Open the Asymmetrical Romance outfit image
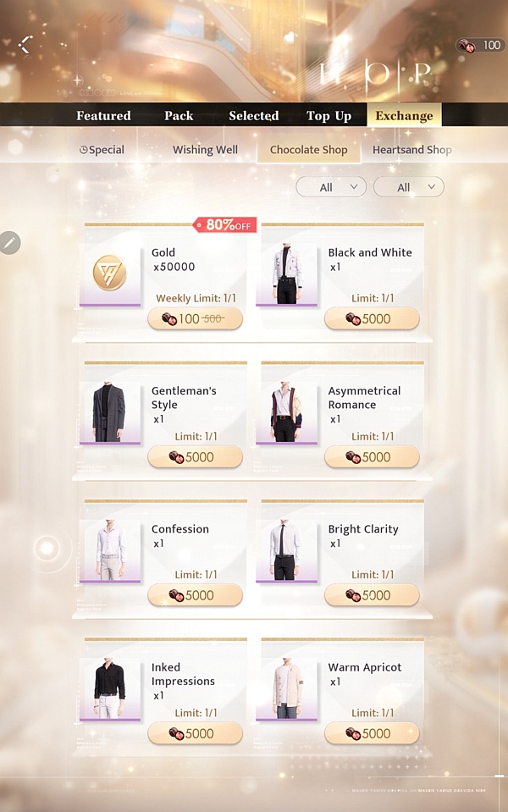Image resolution: width=508 pixels, height=812 pixels. (286, 412)
